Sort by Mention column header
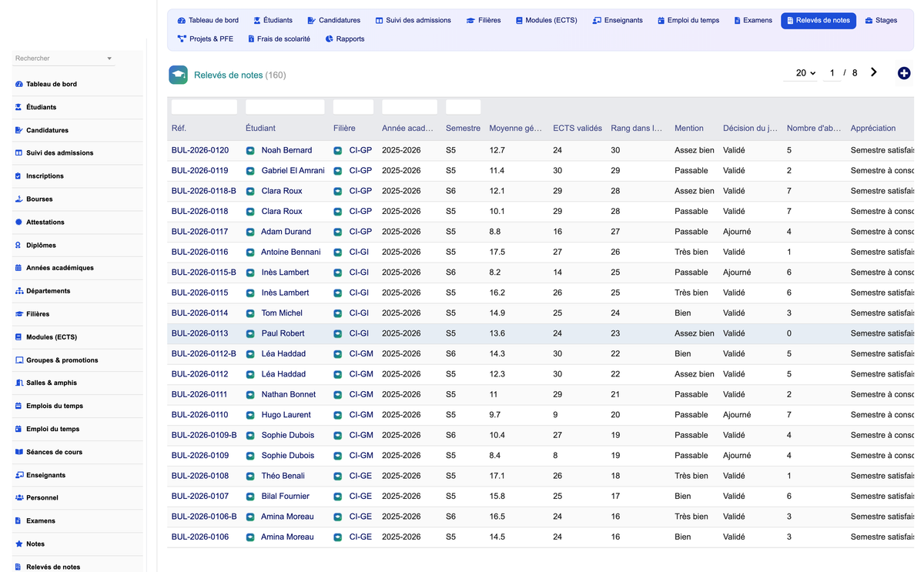This screenshot has width=924, height=572. (x=689, y=129)
